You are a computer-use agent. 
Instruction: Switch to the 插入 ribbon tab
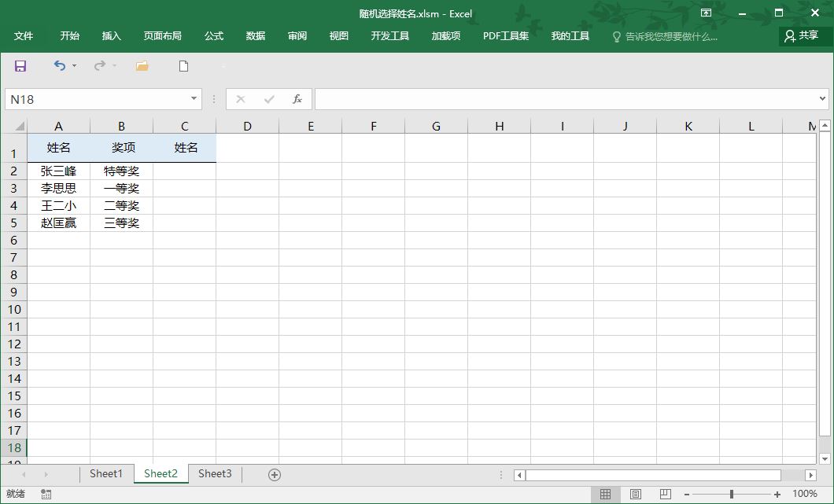click(112, 36)
